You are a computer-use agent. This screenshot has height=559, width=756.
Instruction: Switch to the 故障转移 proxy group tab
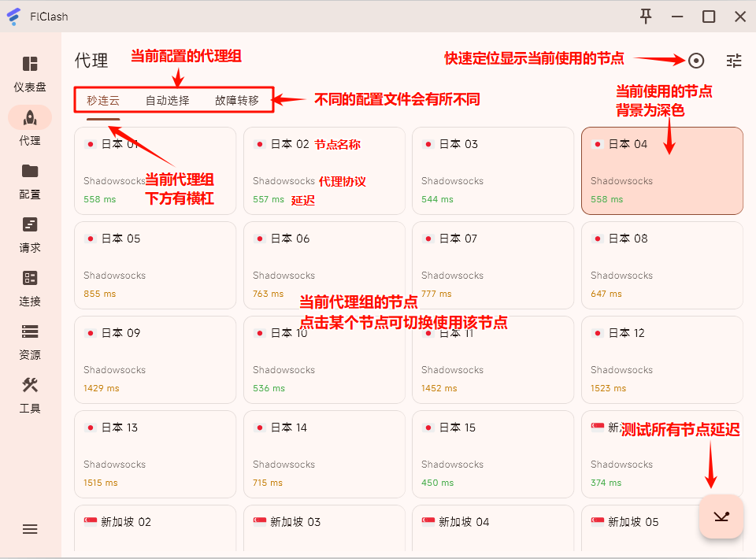pos(236,101)
